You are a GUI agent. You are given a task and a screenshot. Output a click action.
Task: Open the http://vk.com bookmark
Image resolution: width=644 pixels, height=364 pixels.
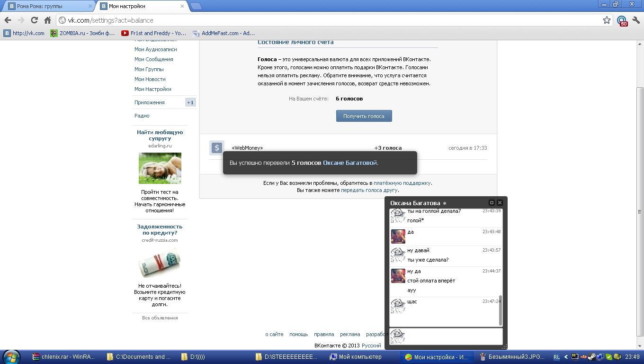24,33
